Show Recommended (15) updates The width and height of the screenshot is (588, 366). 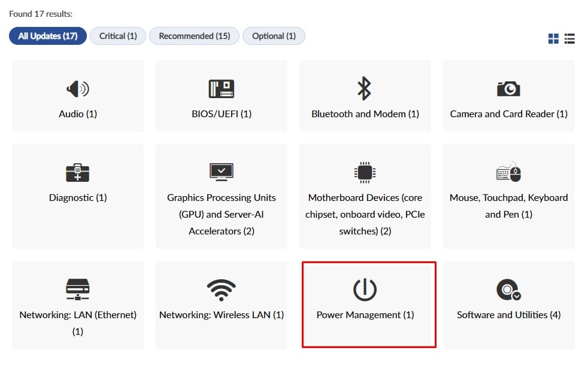coord(194,36)
